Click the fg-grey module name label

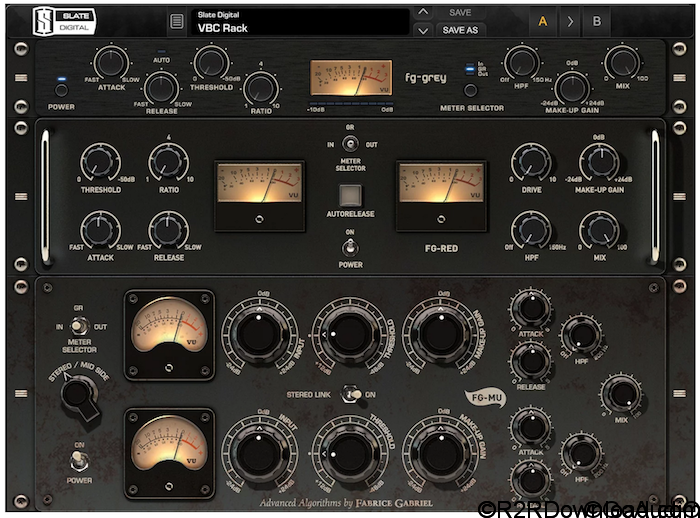coord(425,78)
